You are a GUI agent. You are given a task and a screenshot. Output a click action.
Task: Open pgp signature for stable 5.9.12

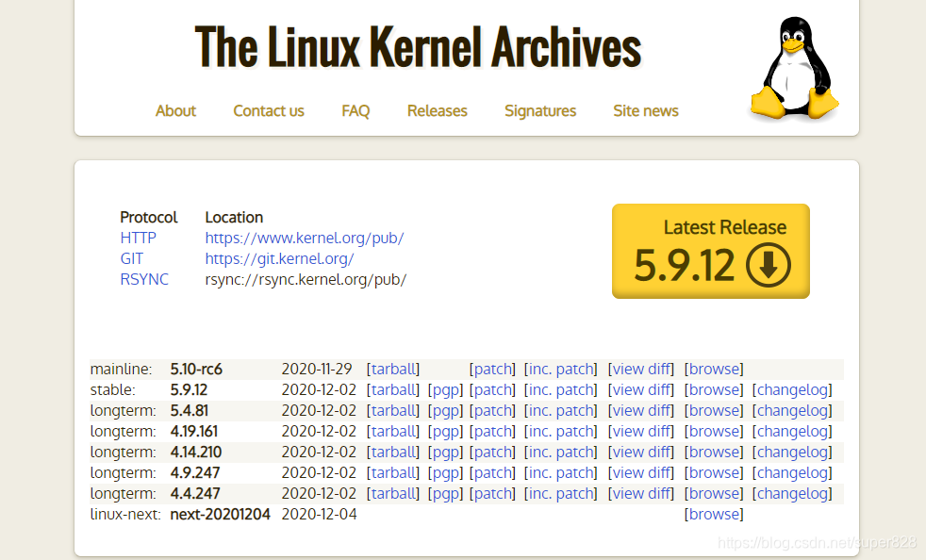point(445,390)
